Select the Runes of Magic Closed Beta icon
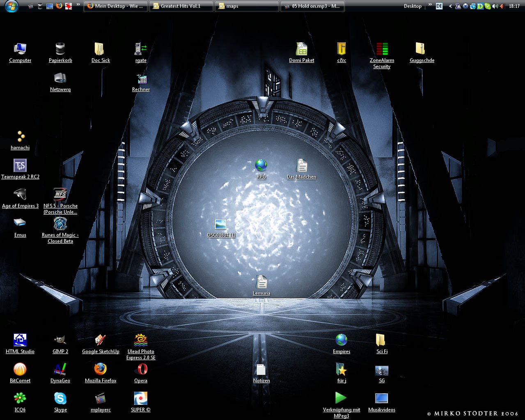The width and height of the screenshot is (525, 420). (60, 224)
